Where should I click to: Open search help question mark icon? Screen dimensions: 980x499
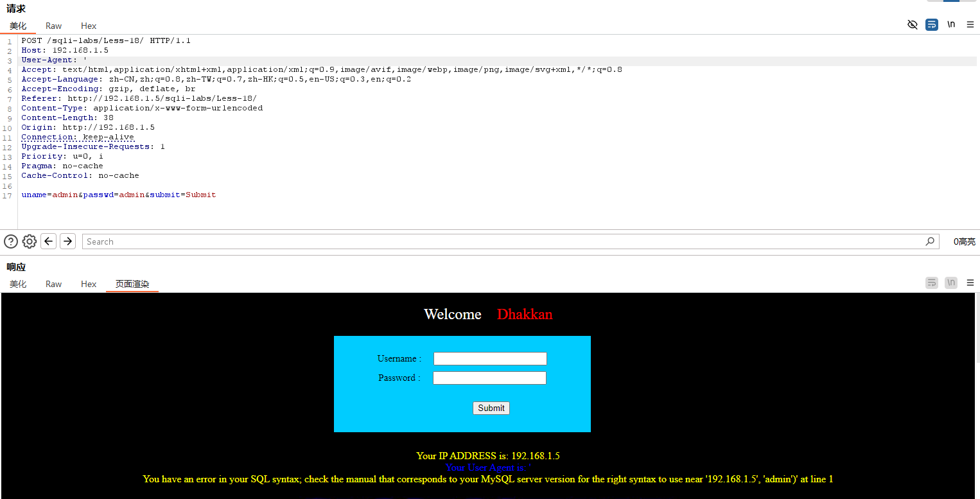pos(11,241)
